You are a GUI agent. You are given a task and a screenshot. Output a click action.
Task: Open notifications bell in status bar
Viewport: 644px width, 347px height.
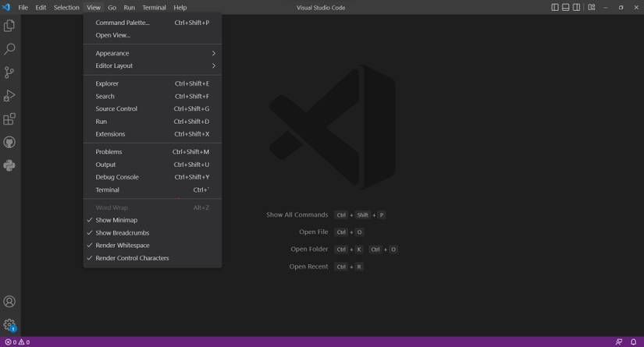click(633, 342)
